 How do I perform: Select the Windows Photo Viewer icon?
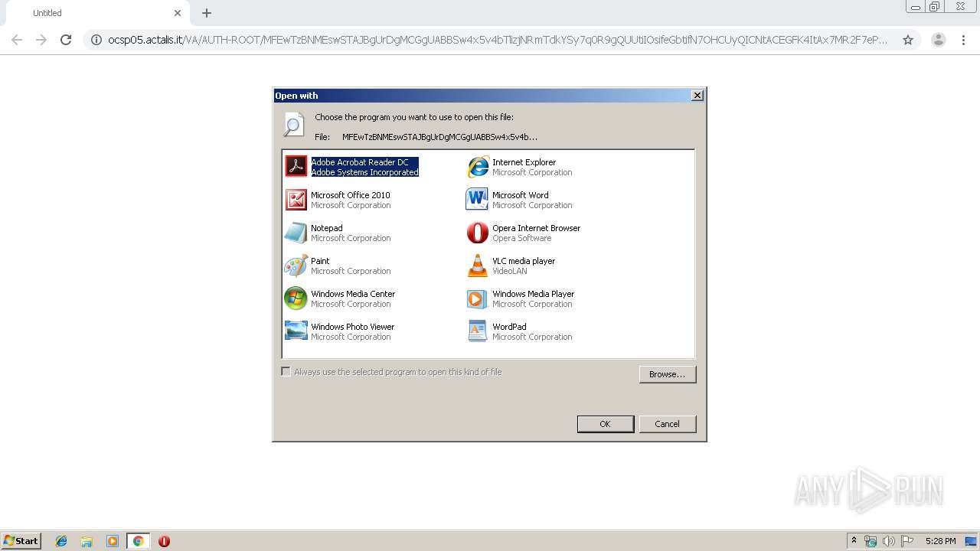[x=296, y=331]
